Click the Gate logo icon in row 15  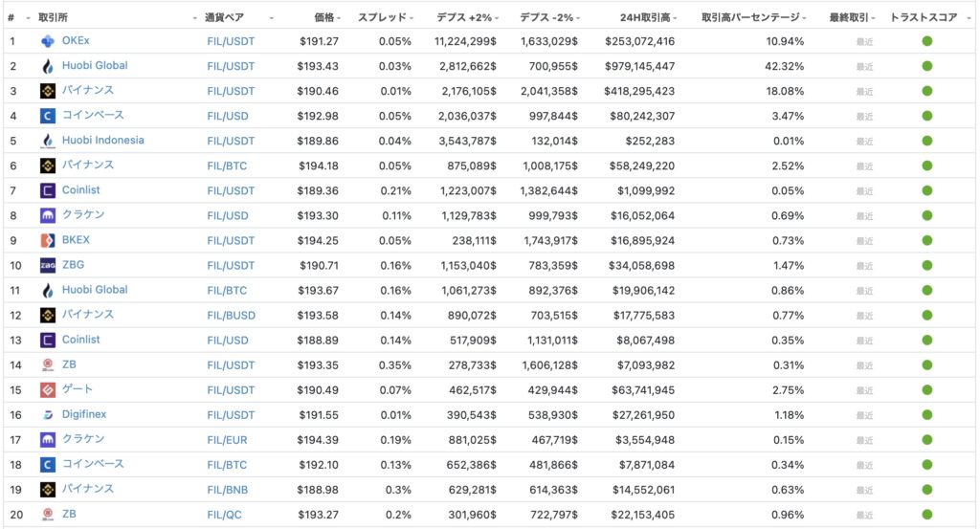(48, 389)
